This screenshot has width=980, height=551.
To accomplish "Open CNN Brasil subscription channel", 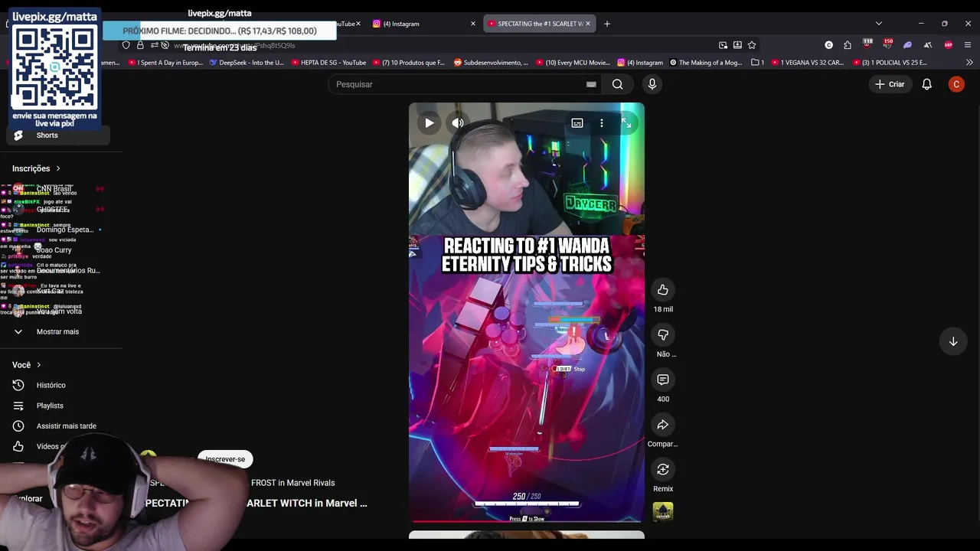I will 58,189.
